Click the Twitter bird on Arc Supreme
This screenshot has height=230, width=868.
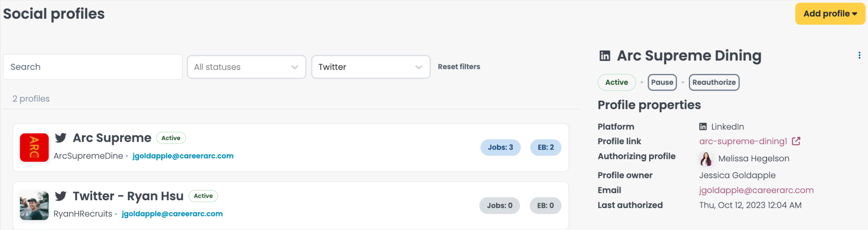(x=61, y=138)
